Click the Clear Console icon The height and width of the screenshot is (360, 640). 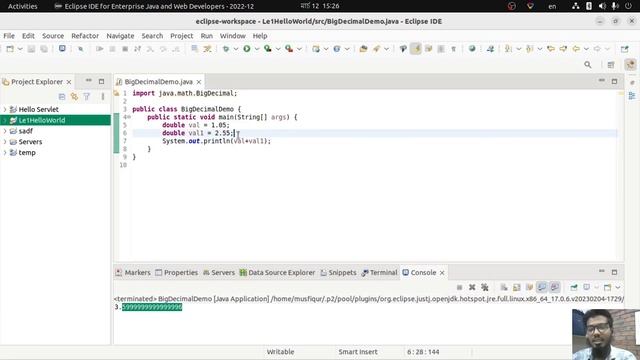click(504, 287)
